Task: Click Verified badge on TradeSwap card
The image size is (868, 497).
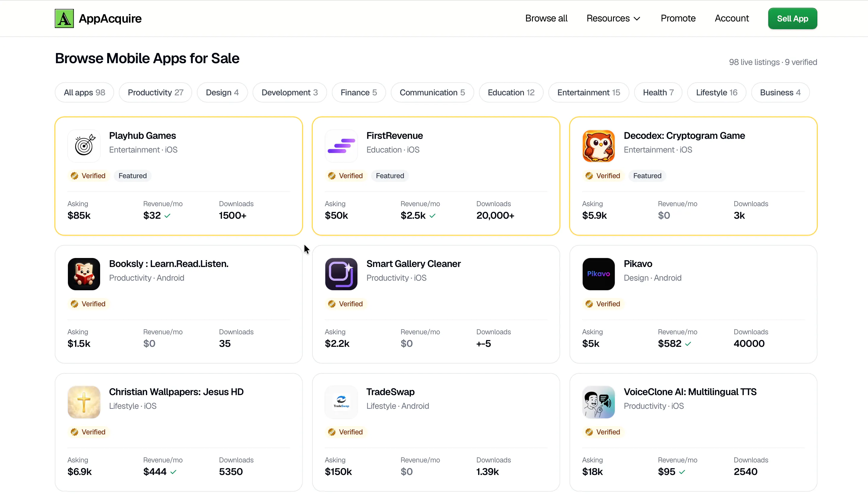Action: (346, 432)
